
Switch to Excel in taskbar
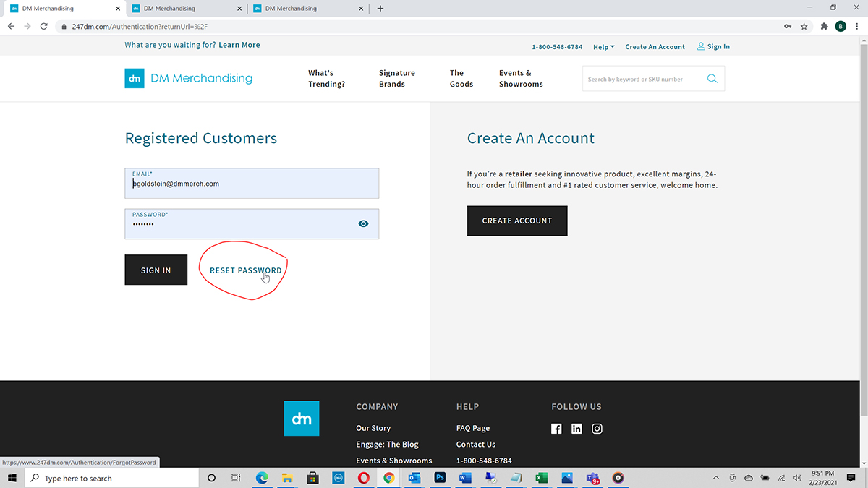coord(541,478)
